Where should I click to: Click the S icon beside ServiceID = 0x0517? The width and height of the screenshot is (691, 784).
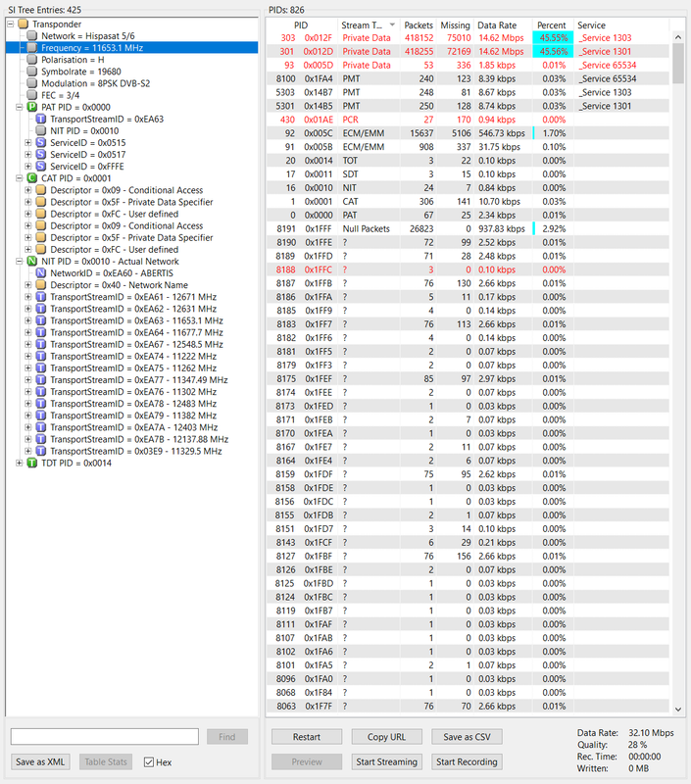point(41,155)
